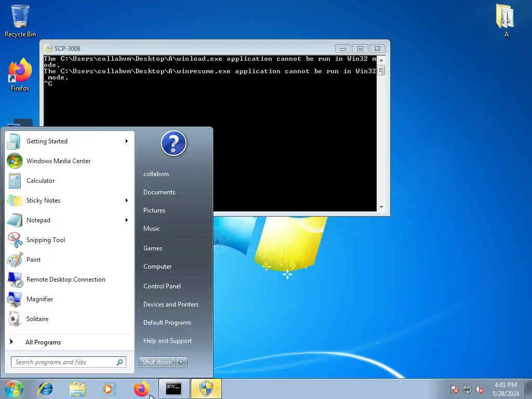Click the muted volume tray icon

480,389
